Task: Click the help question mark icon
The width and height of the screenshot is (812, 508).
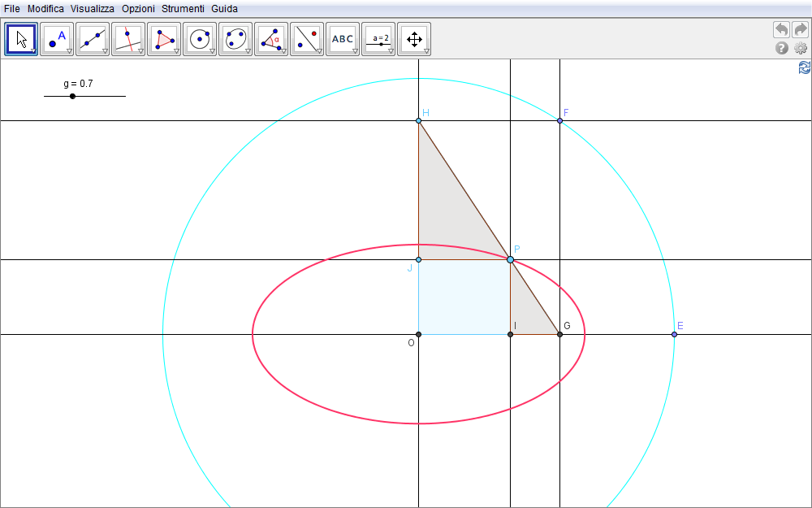Action: click(782, 49)
